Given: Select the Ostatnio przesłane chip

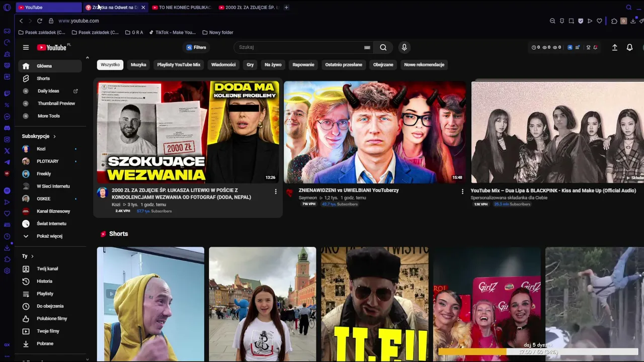Looking at the screenshot, I should (344, 65).
